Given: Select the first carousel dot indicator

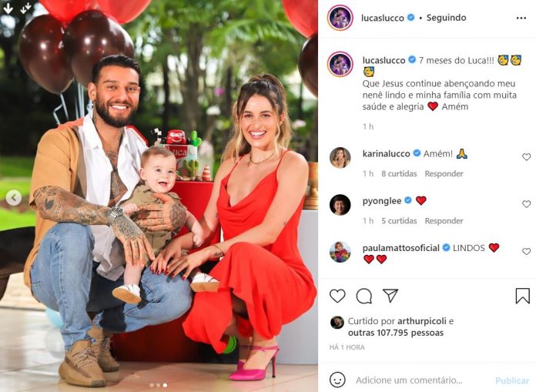Looking at the screenshot, I should 152,385.
